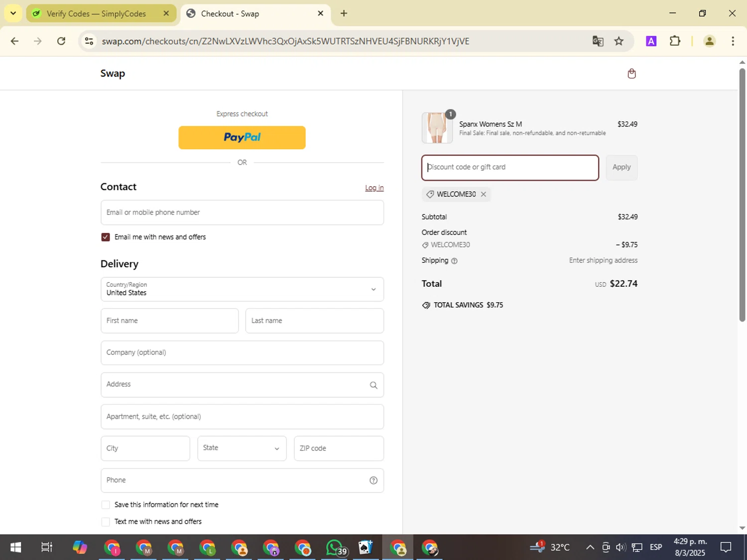The width and height of the screenshot is (747, 560).
Task: Expand the Country/Region dropdown
Action: 242,289
